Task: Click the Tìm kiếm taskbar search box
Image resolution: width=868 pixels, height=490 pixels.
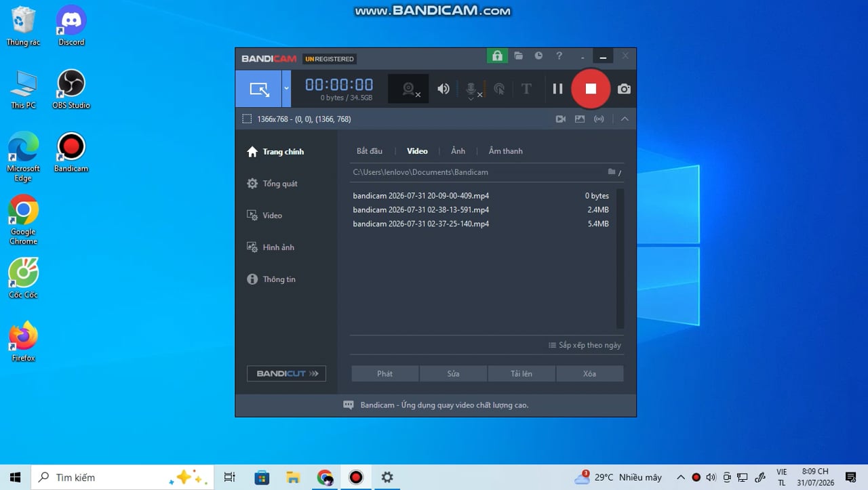Action: coord(123,477)
